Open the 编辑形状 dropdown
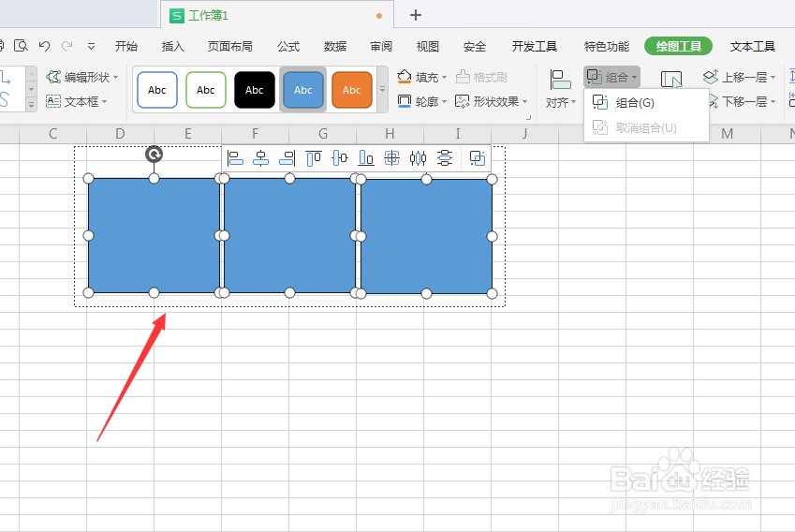This screenshot has height=532, width=795. [82, 77]
